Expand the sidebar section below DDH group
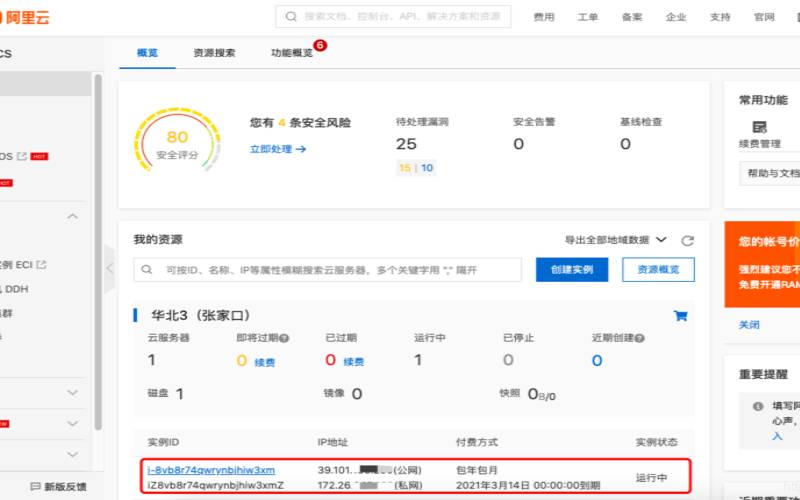800x500 pixels. pyautogui.click(x=72, y=392)
